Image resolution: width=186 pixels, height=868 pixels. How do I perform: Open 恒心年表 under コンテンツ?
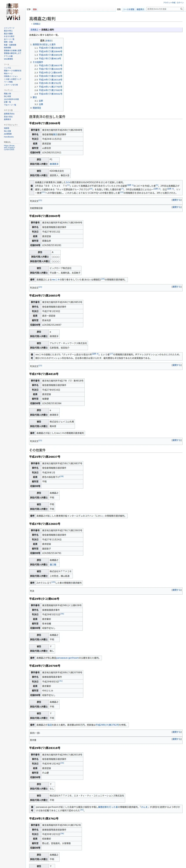click(x=7, y=96)
